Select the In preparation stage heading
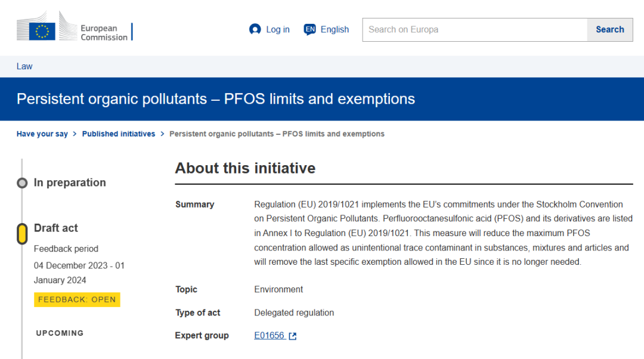 click(70, 182)
